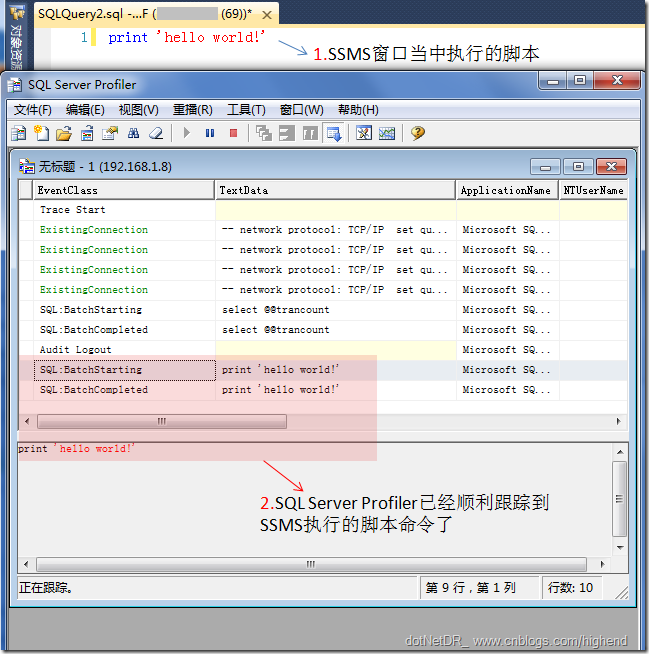
Task: Maximize the 无标题 trace child window
Action: [x=578, y=167]
